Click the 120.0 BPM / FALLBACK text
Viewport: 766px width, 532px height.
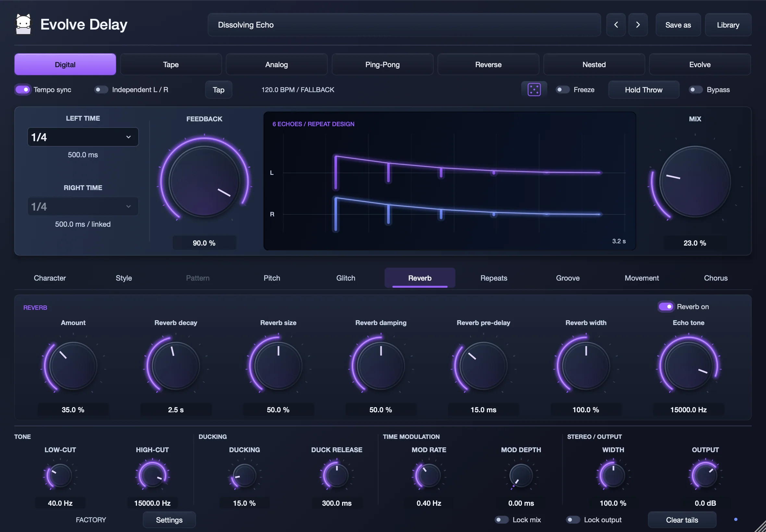point(297,90)
